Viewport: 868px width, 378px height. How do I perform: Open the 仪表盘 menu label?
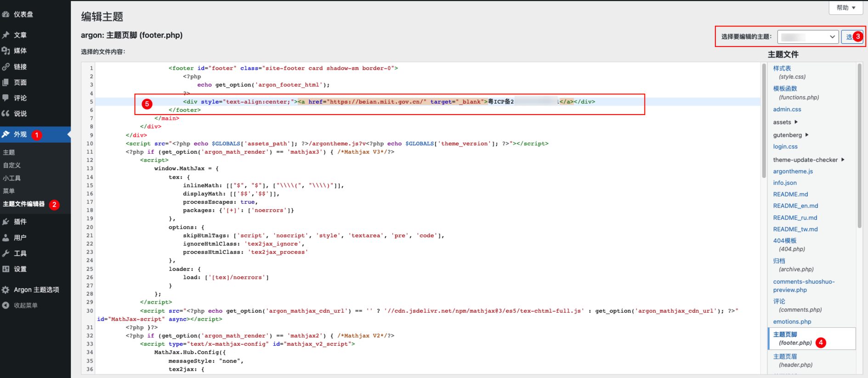coord(23,14)
